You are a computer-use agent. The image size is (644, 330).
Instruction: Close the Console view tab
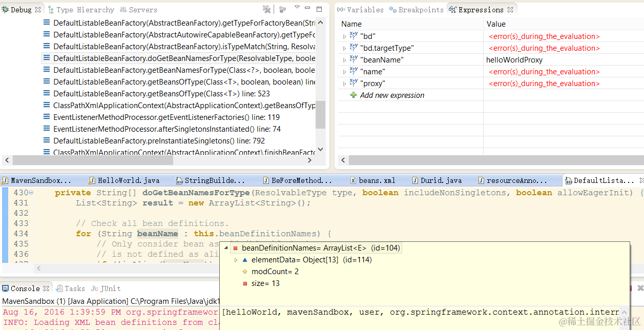tap(46, 288)
